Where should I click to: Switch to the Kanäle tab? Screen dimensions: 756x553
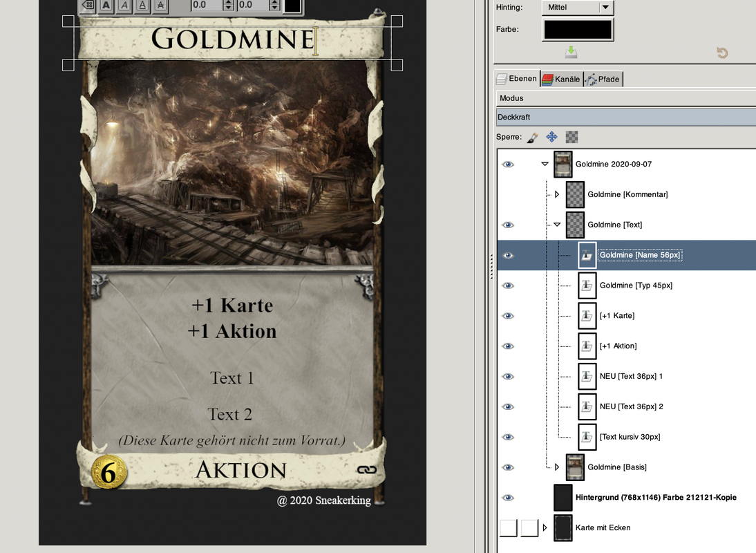click(x=561, y=79)
